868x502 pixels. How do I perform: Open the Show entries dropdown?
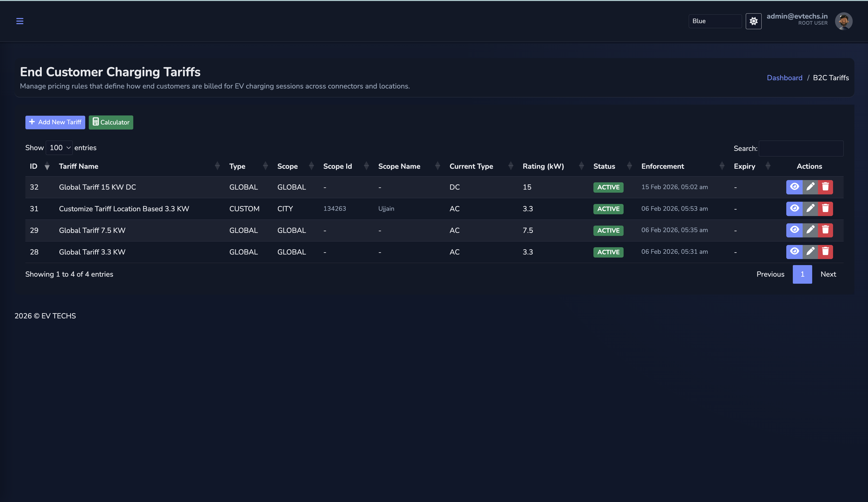pyautogui.click(x=59, y=147)
